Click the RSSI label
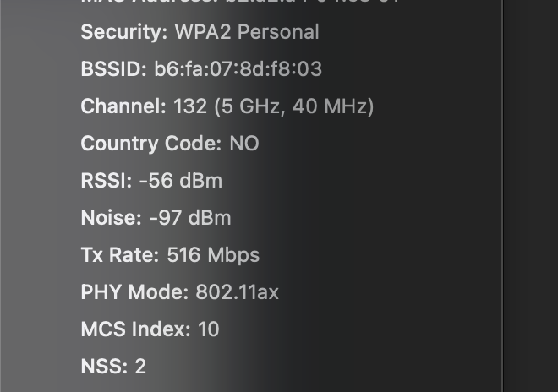The width and height of the screenshot is (558, 392). tap(106, 180)
